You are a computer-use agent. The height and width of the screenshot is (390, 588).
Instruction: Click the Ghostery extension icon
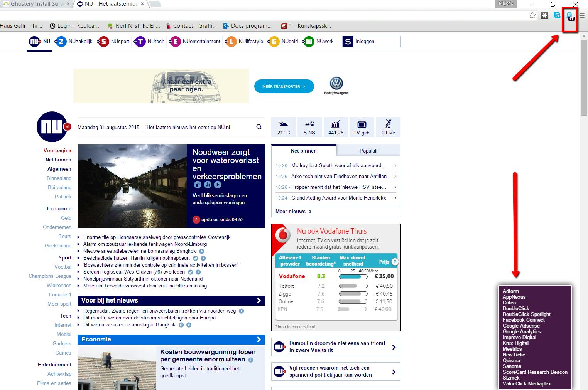[569, 16]
